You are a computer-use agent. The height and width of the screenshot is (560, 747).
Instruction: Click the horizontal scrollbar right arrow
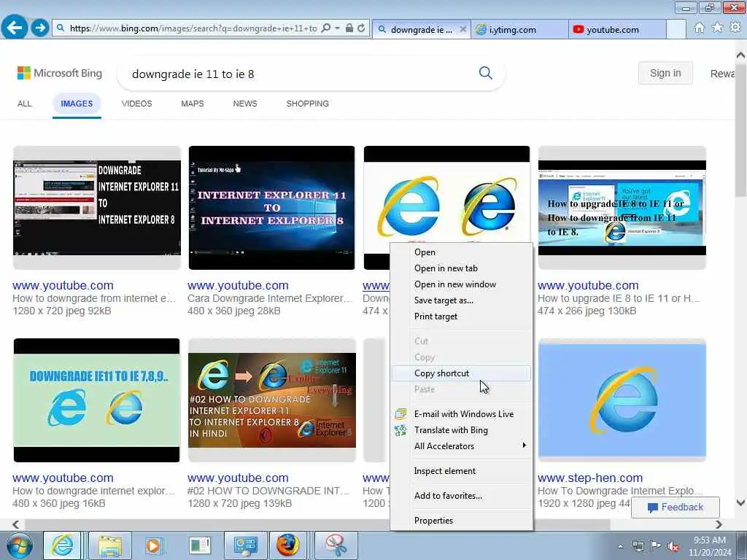pos(719,524)
